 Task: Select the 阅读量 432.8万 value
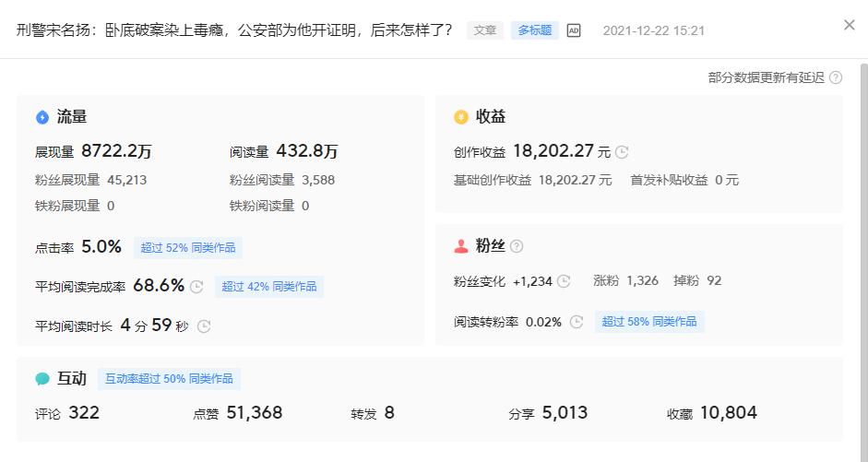coord(306,151)
